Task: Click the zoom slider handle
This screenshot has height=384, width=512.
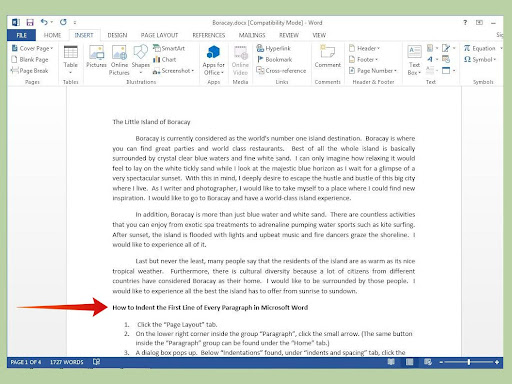Action: 469,362
